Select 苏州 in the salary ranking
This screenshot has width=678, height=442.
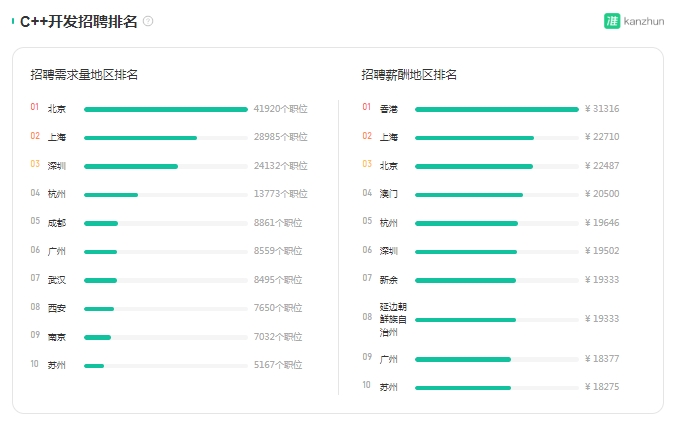coord(388,387)
